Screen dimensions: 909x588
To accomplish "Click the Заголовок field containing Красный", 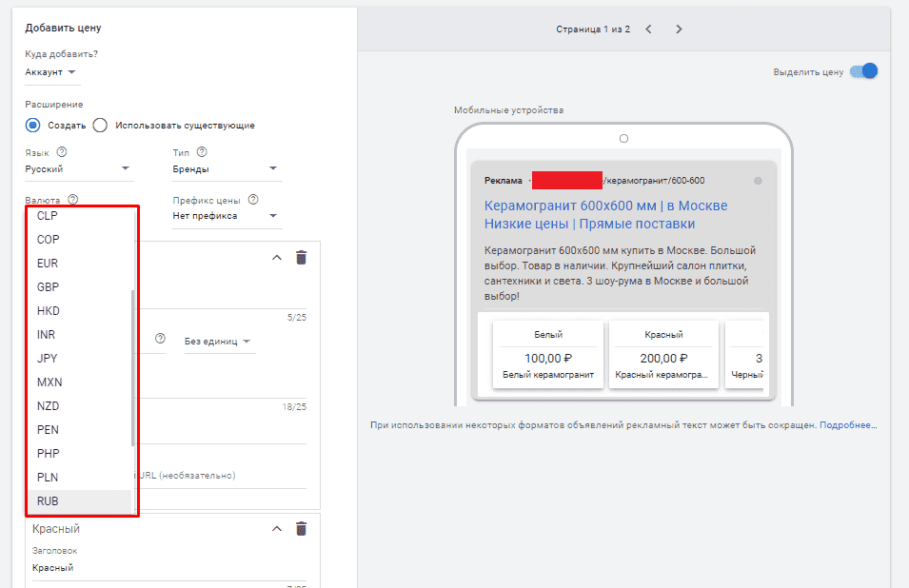I will 169,568.
